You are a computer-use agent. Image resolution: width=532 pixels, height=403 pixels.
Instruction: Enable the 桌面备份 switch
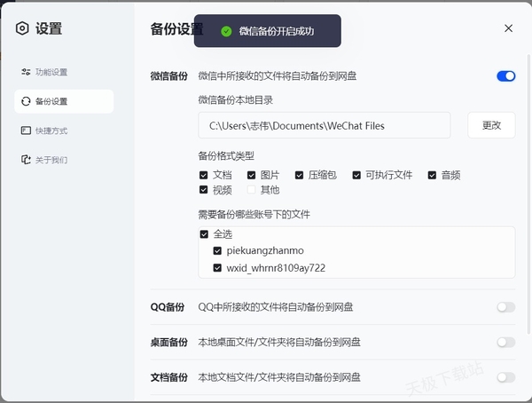(506, 342)
